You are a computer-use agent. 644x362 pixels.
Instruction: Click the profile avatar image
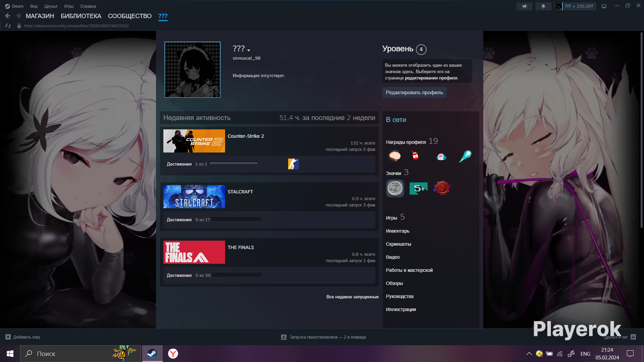192,70
